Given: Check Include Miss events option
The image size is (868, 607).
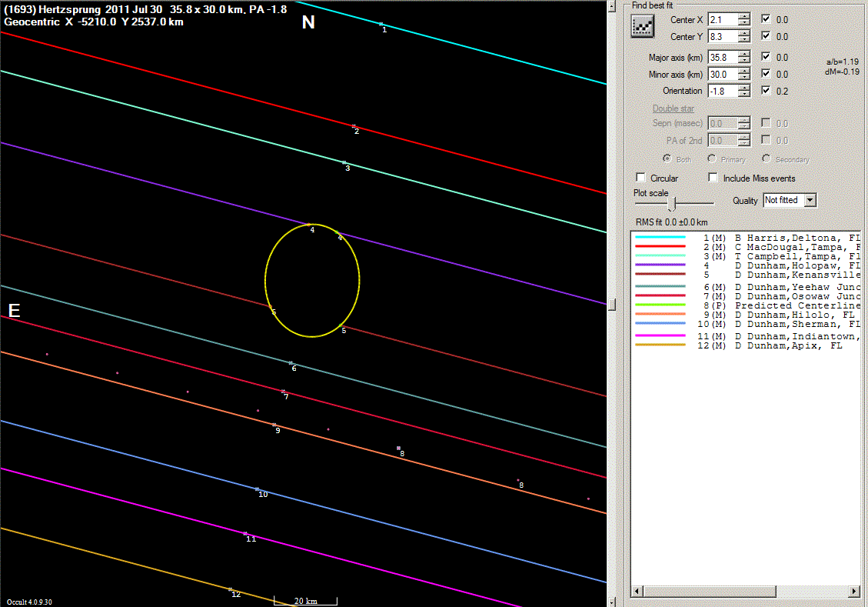Looking at the screenshot, I should coord(713,178).
